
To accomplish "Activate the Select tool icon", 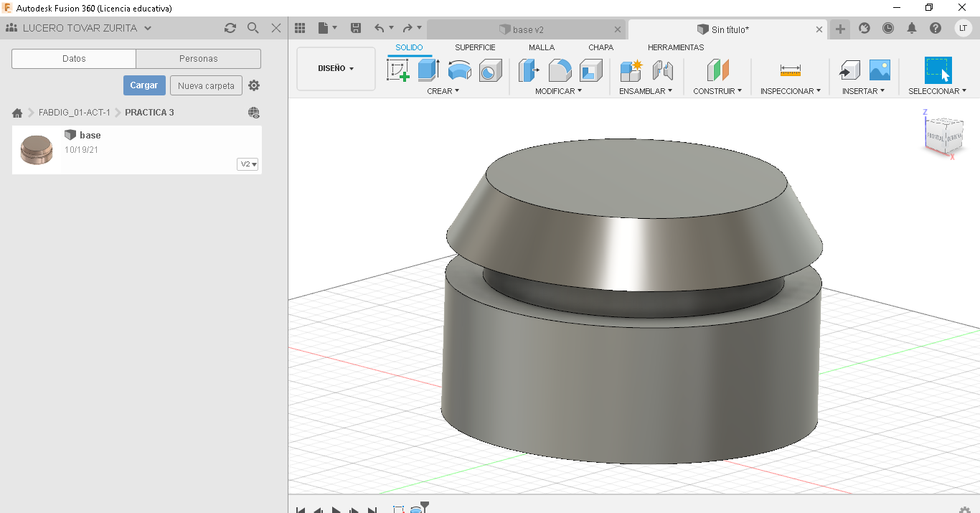I will [938, 70].
